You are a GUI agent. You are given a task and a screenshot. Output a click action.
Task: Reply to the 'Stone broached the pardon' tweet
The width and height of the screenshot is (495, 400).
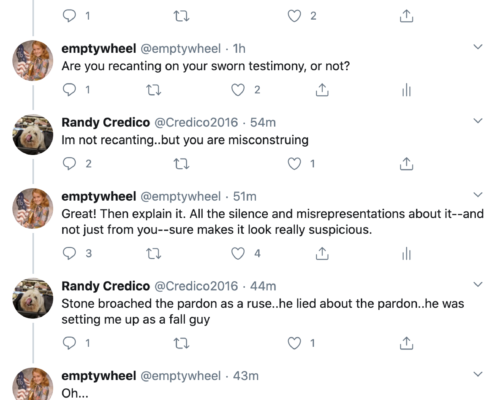pos(69,343)
